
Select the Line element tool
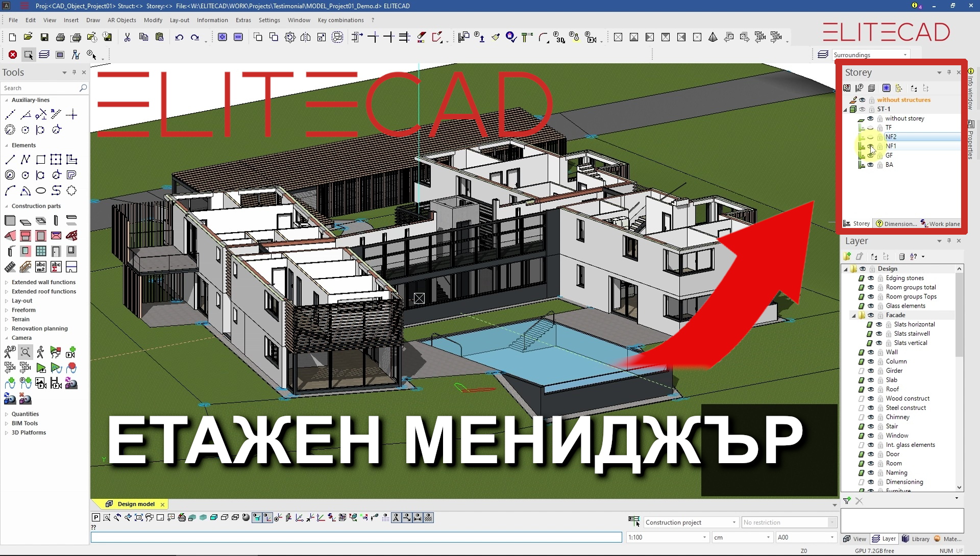click(10, 160)
